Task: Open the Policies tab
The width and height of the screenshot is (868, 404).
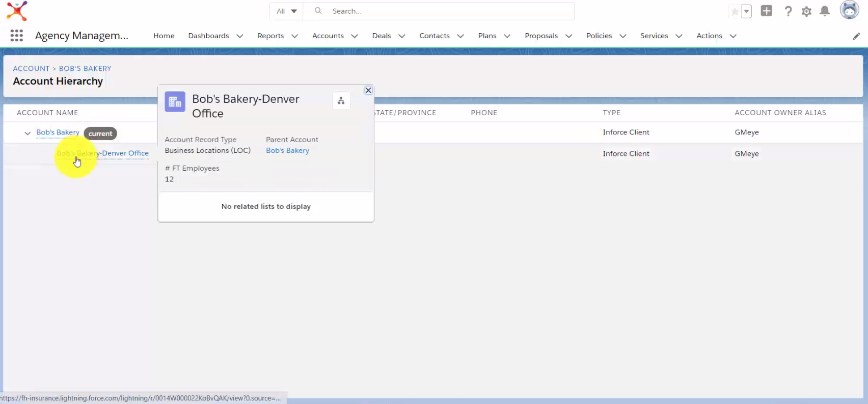Action: 599,36
